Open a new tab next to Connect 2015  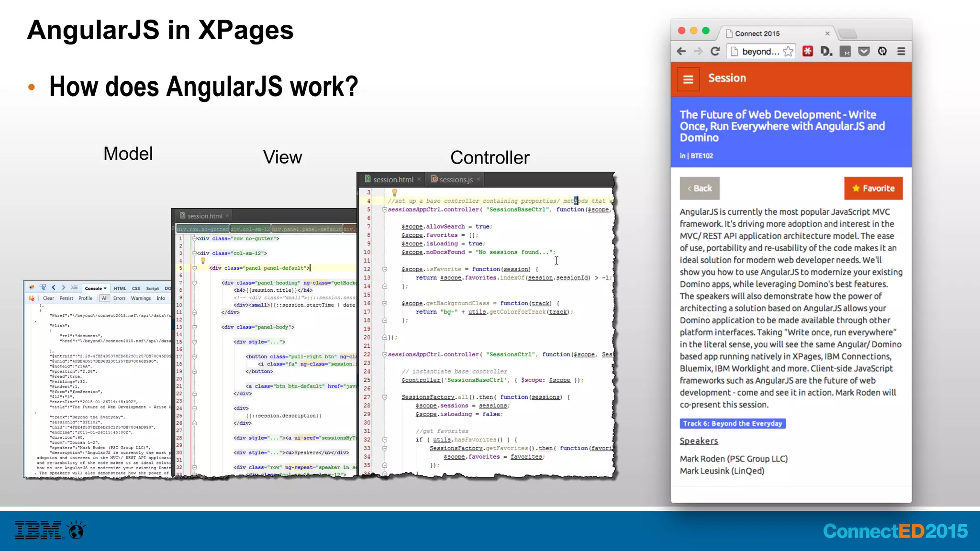[x=847, y=33]
